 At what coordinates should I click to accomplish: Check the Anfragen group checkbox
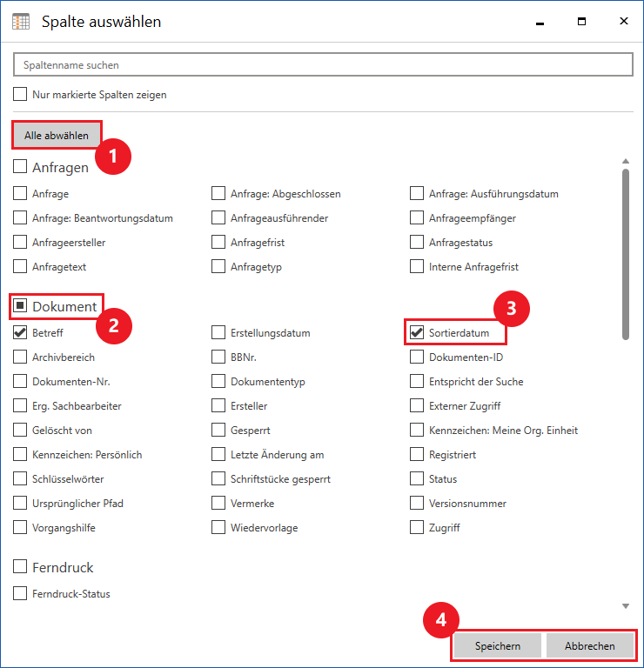click(x=20, y=167)
